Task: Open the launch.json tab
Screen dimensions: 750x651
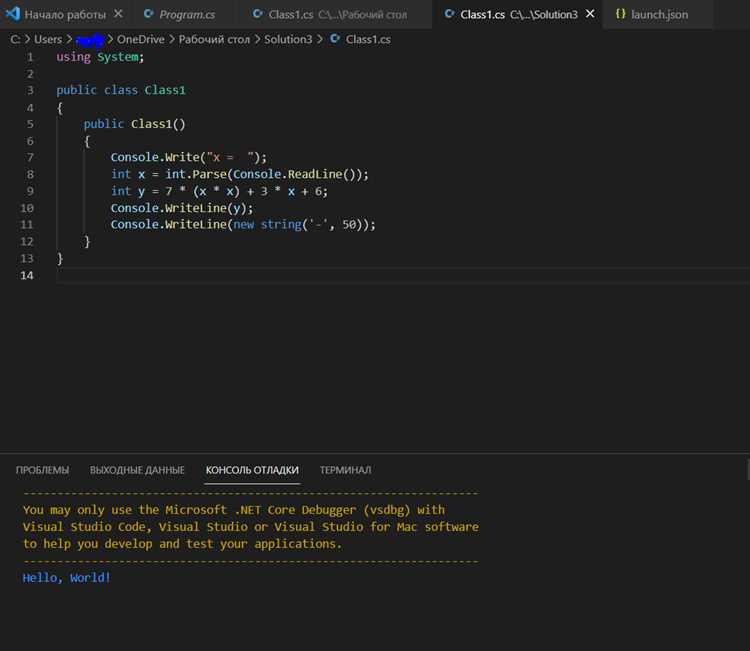Action: point(659,14)
